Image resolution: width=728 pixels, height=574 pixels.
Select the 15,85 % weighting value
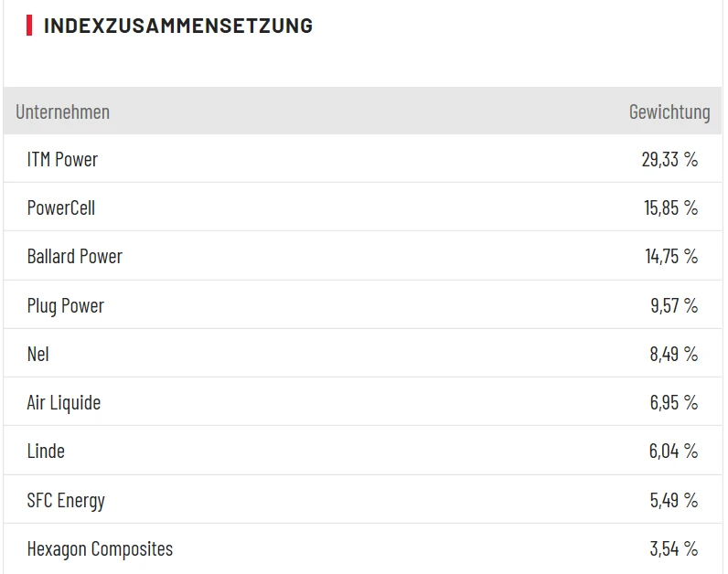[670, 207]
